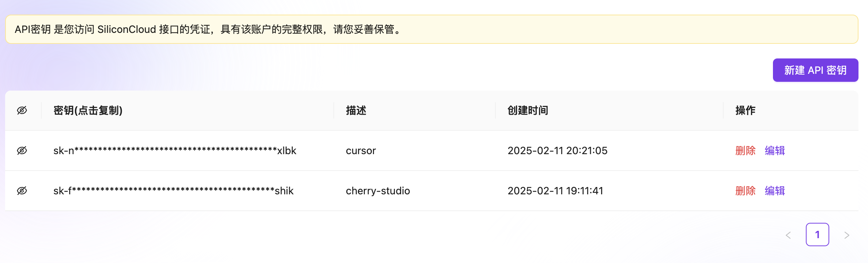Go to the previous page arrow
The height and width of the screenshot is (263, 868).
[788, 235]
